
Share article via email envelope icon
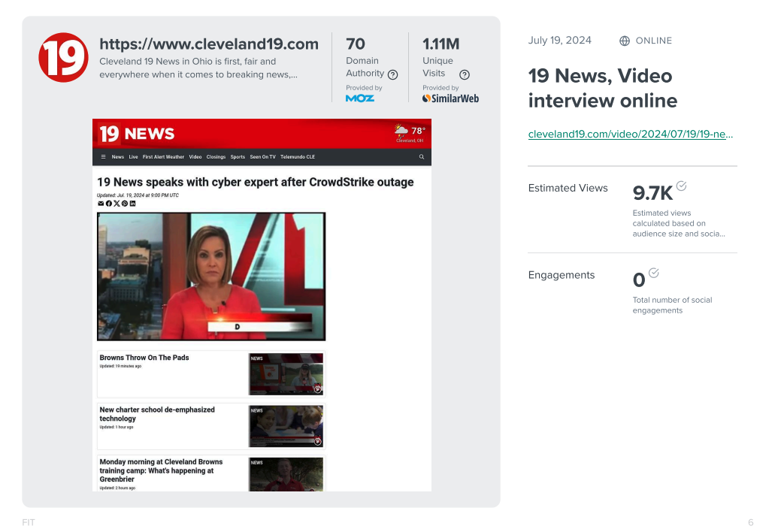[x=101, y=204]
